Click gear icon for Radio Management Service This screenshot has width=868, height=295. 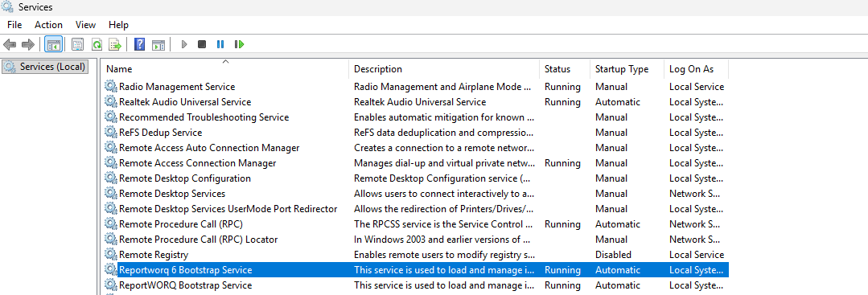[x=111, y=87]
